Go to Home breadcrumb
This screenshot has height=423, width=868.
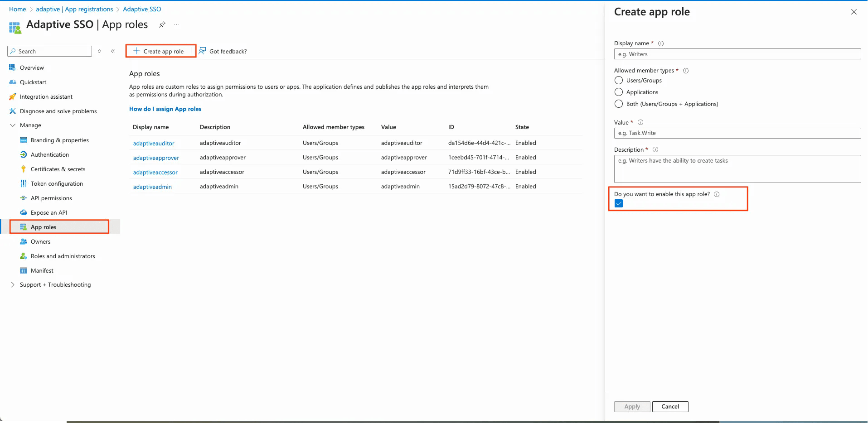[x=18, y=9]
